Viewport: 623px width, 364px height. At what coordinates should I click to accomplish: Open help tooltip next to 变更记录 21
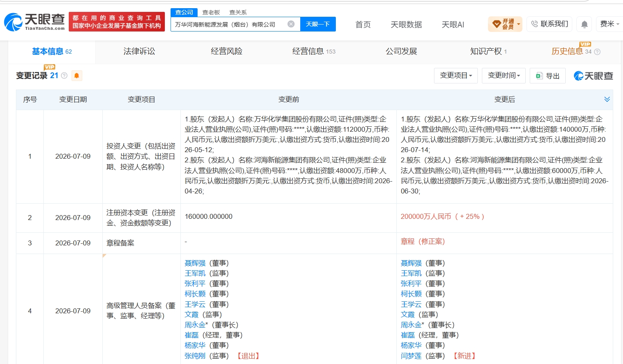pyautogui.click(x=64, y=76)
